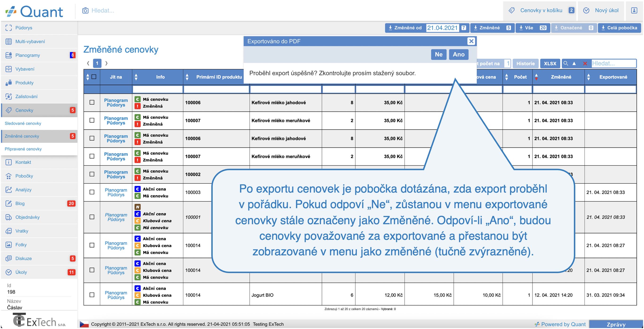644x329 pixels.
Task: Click the Czech flag language icon
Action: 84,324
